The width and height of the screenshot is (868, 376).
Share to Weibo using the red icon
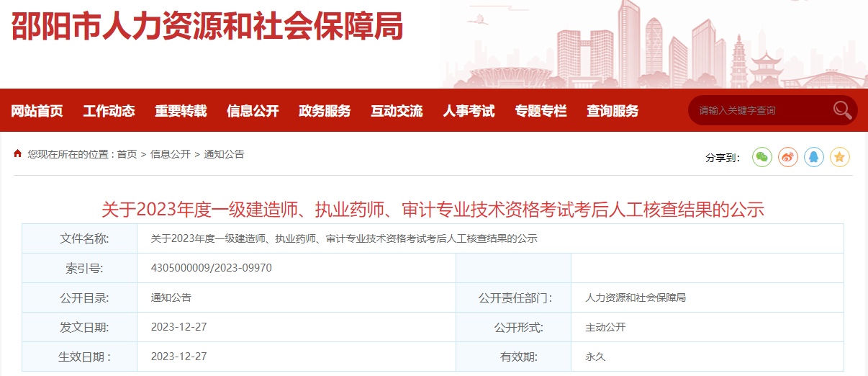[788, 157]
